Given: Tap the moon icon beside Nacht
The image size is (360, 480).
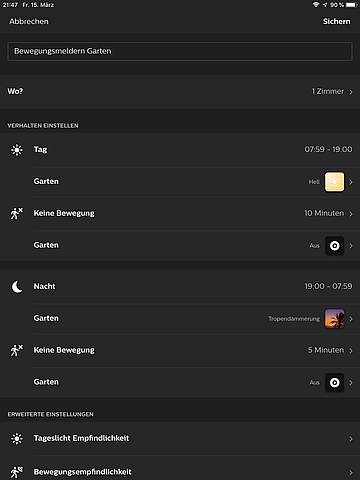Looking at the screenshot, I should pyautogui.click(x=17, y=287).
